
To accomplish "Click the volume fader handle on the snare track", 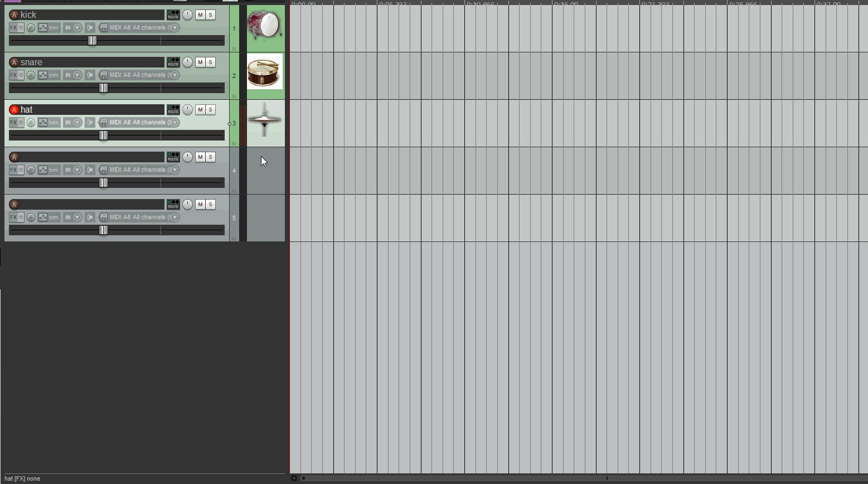I will (x=103, y=88).
